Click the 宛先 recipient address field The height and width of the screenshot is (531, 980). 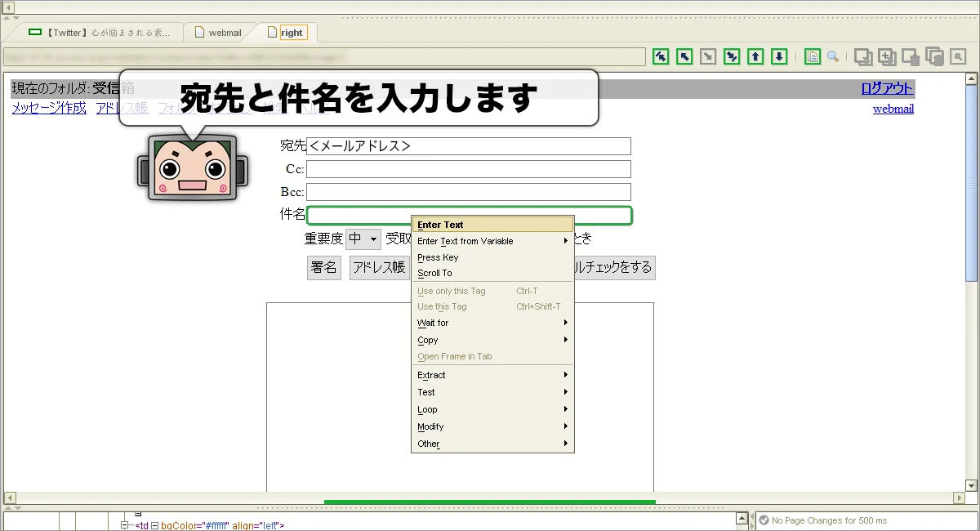pyautogui.click(x=469, y=146)
